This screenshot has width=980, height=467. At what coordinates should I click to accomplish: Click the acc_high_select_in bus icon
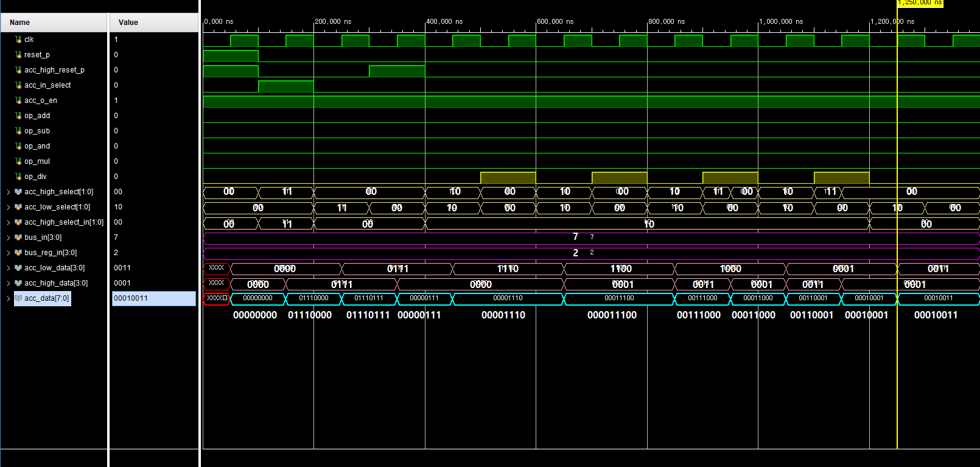pyautogui.click(x=18, y=222)
